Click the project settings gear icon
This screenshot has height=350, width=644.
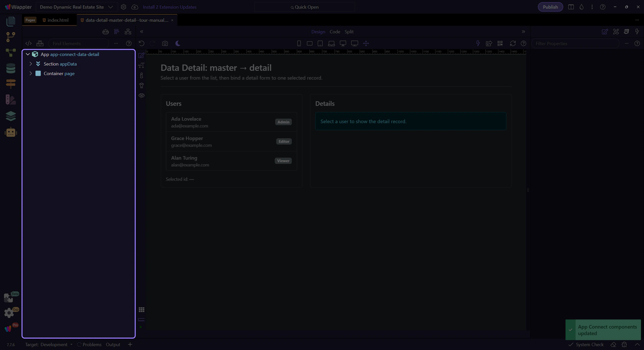pyautogui.click(x=123, y=7)
